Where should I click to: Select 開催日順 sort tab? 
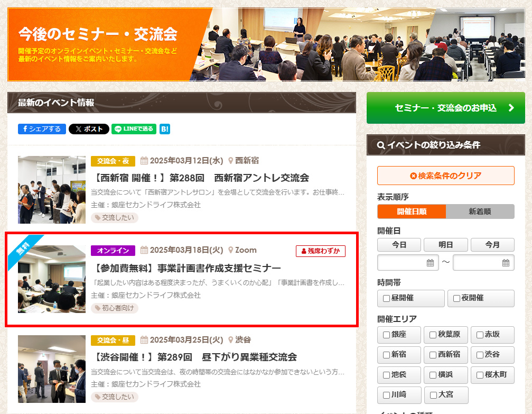click(412, 211)
